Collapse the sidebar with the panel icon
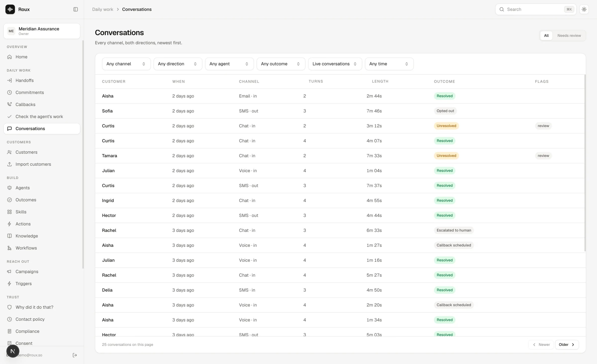 pos(76,9)
